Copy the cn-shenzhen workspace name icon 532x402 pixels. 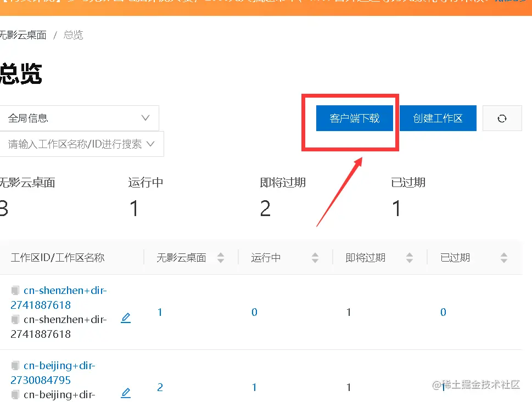click(15, 320)
